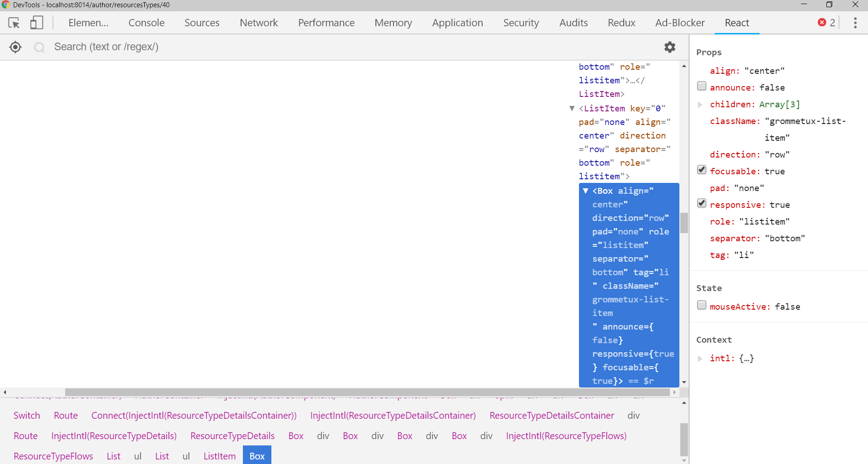Click the separator "bottom" prop value
The image size is (868, 464).
pos(785,239)
